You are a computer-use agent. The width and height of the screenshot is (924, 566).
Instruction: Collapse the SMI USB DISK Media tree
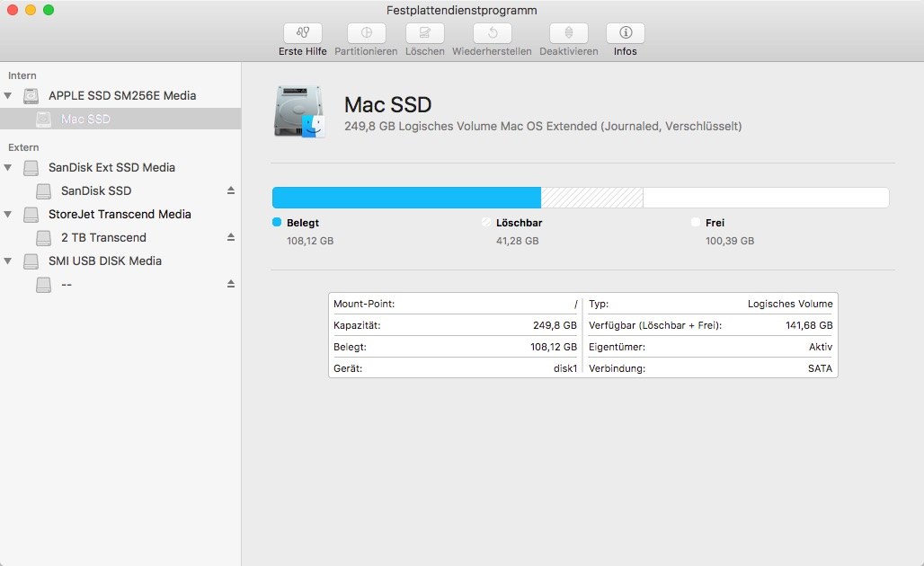(x=8, y=261)
